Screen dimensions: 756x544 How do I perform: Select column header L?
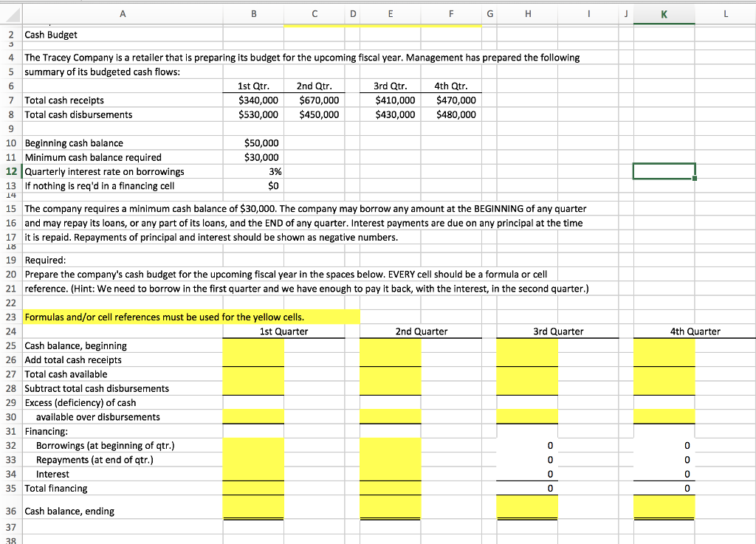pos(725,13)
